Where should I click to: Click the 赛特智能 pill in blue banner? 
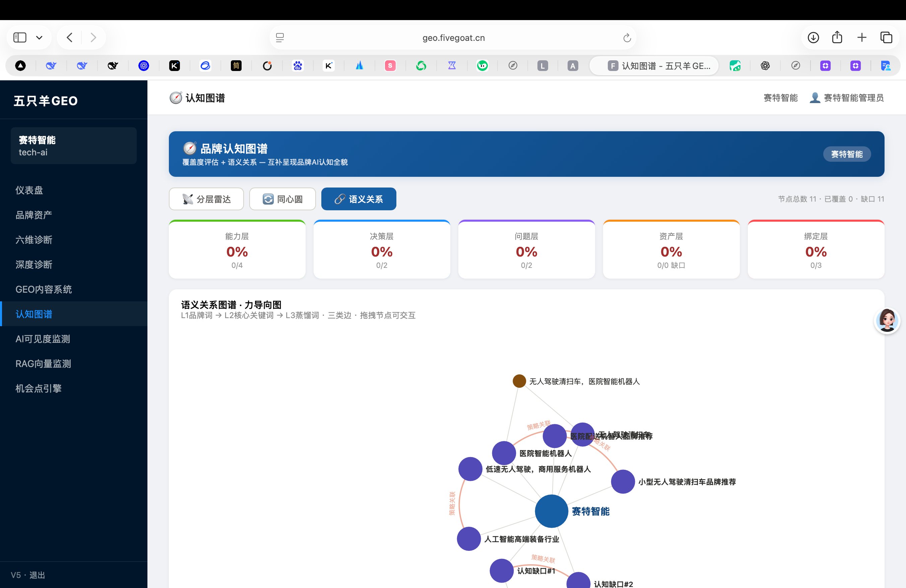click(847, 154)
